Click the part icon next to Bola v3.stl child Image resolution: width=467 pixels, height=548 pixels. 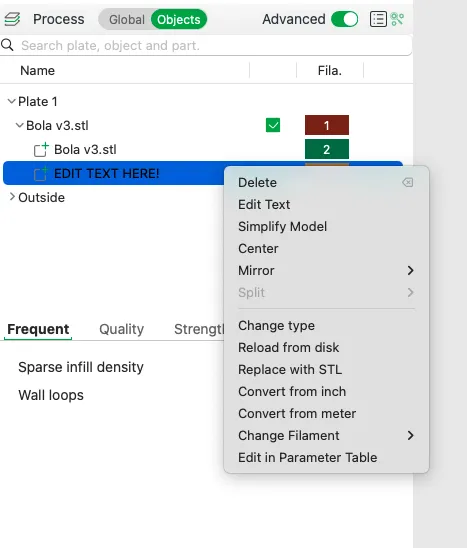click(41, 150)
